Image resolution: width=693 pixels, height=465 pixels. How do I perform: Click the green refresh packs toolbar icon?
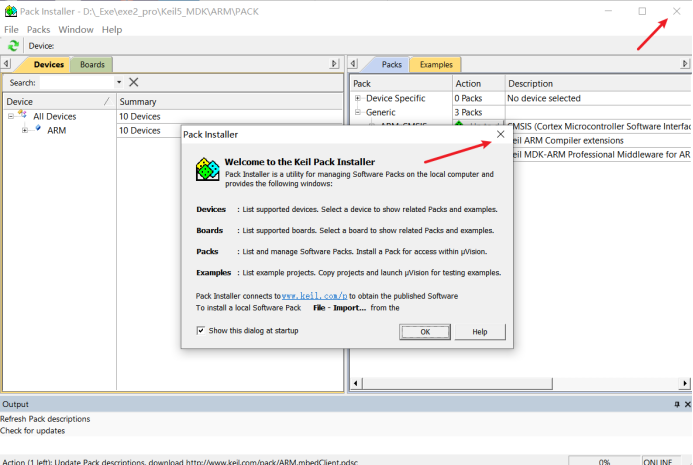(x=13, y=46)
